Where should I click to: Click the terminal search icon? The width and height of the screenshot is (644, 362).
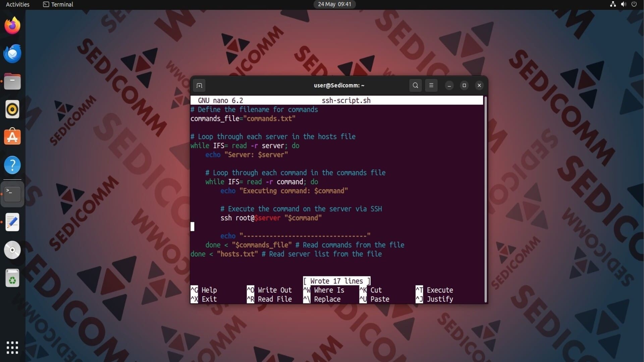[x=415, y=85]
